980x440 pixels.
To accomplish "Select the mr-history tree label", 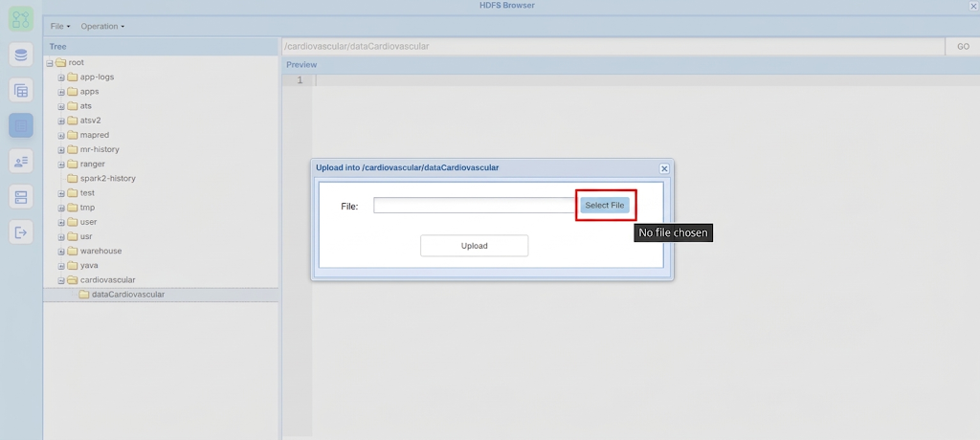I will 100,149.
